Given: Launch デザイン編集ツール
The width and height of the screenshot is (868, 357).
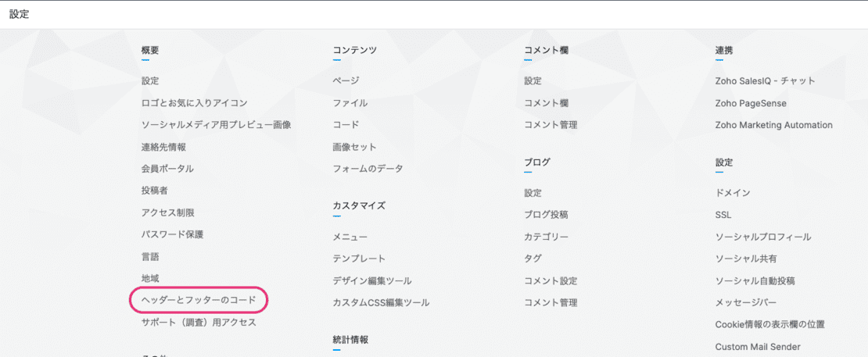Looking at the screenshot, I should point(371,280).
